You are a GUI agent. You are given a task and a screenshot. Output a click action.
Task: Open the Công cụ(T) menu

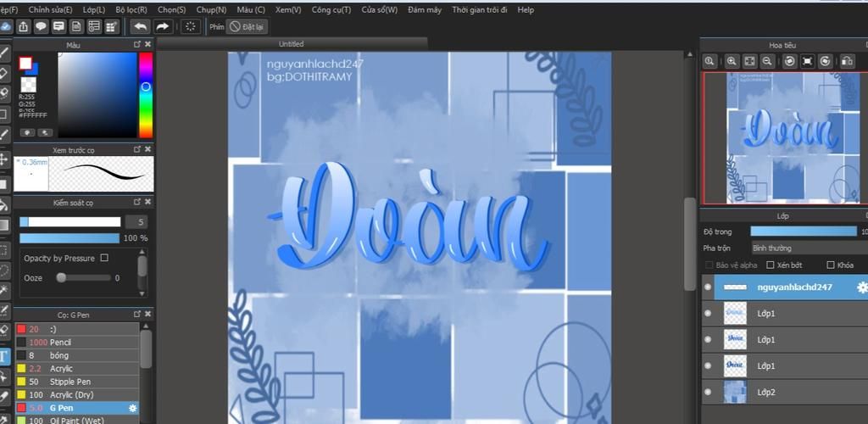pos(331,10)
